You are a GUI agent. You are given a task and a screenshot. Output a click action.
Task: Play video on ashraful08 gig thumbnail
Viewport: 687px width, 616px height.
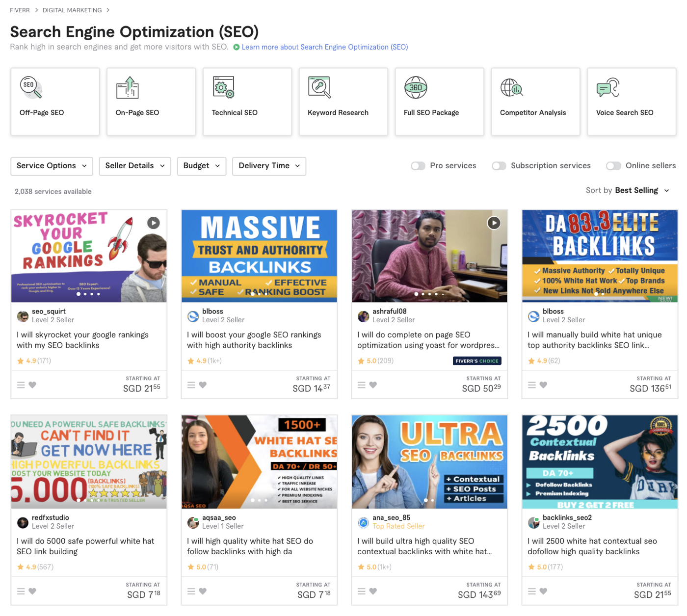pyautogui.click(x=494, y=223)
